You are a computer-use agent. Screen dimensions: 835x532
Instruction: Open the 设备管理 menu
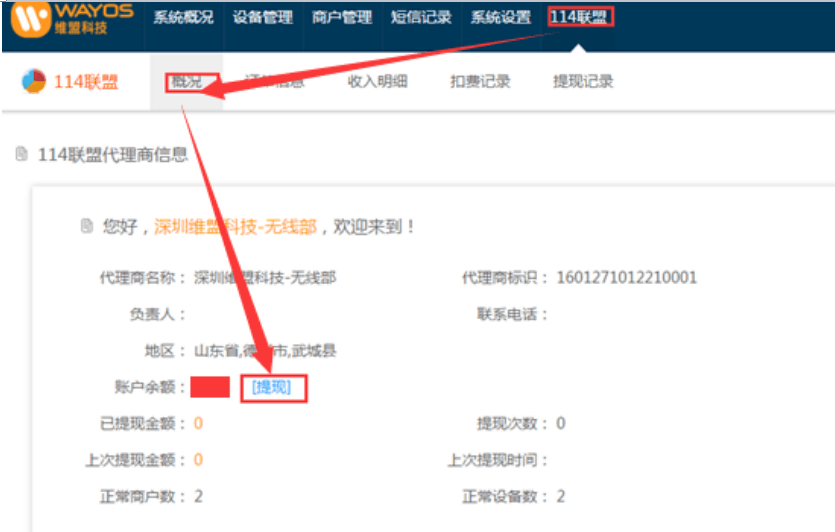pos(263,18)
